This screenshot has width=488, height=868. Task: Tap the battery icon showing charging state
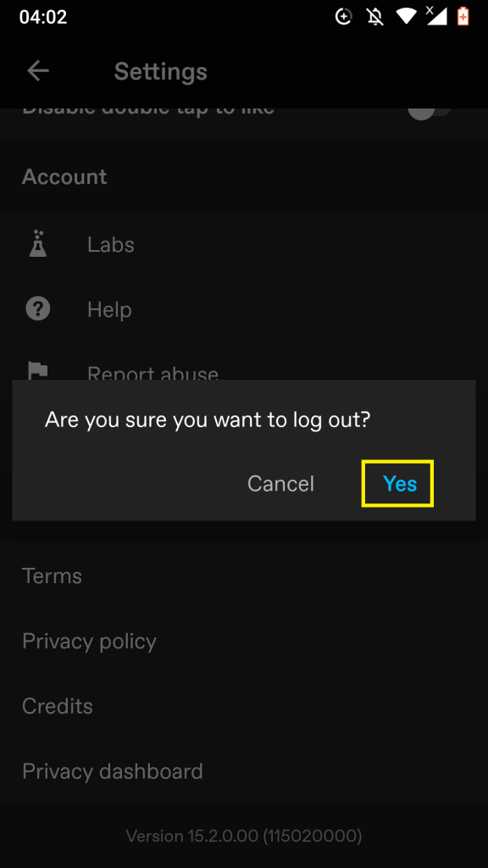464,15
